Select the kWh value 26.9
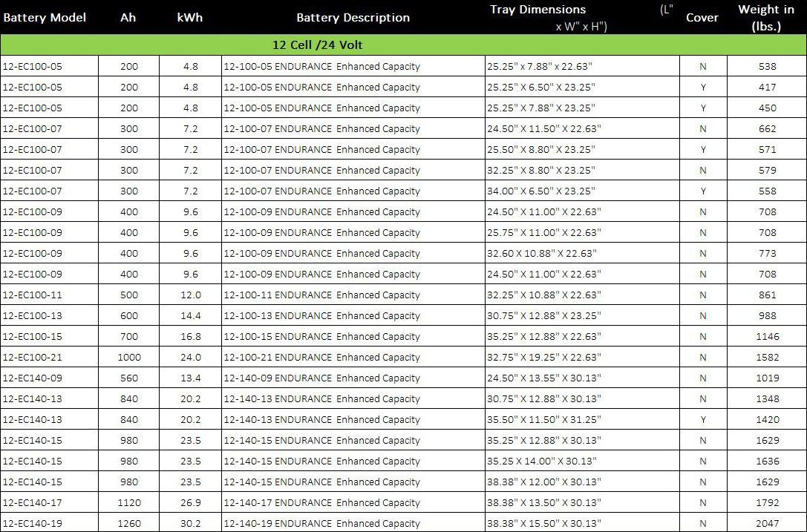The image size is (807, 532). [x=190, y=502]
